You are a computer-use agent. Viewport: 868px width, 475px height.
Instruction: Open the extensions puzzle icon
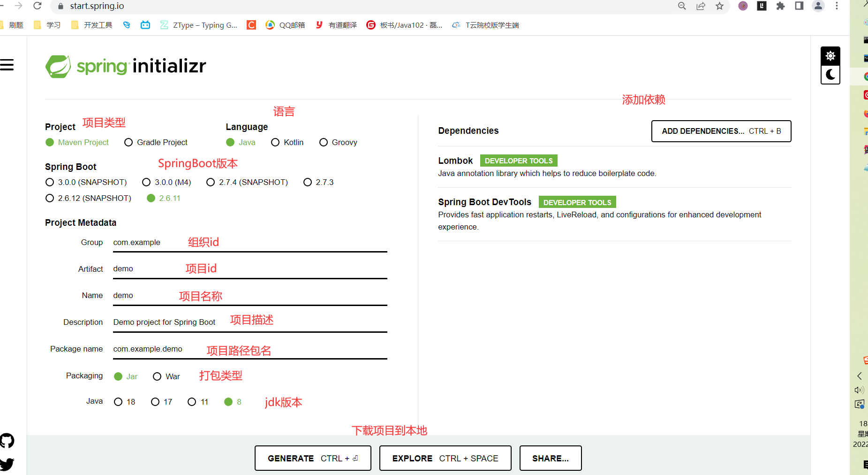[x=780, y=6]
